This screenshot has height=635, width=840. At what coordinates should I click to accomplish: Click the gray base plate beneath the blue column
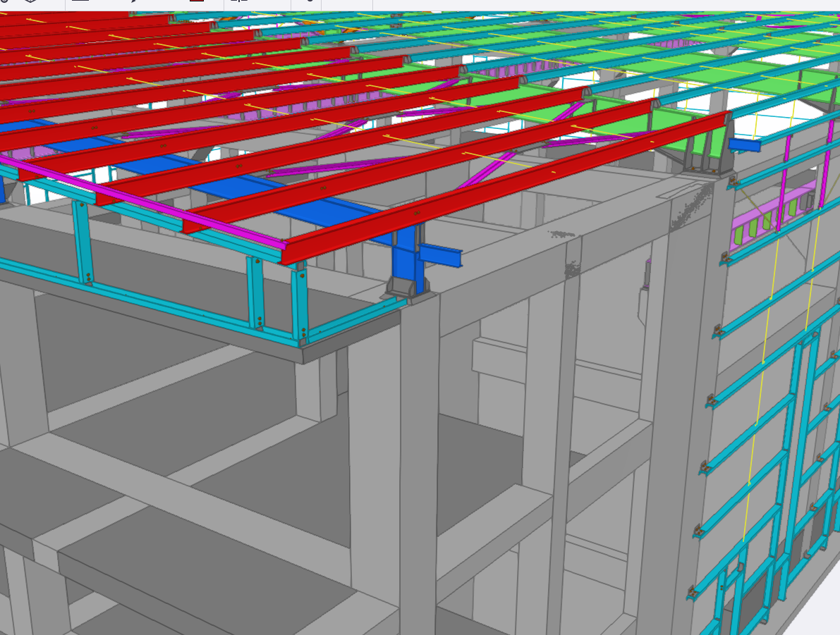click(x=398, y=288)
